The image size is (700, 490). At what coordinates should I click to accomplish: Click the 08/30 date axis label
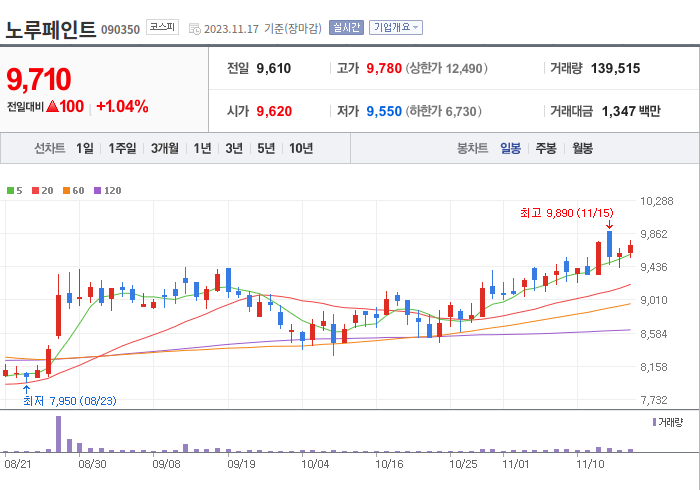point(92,464)
